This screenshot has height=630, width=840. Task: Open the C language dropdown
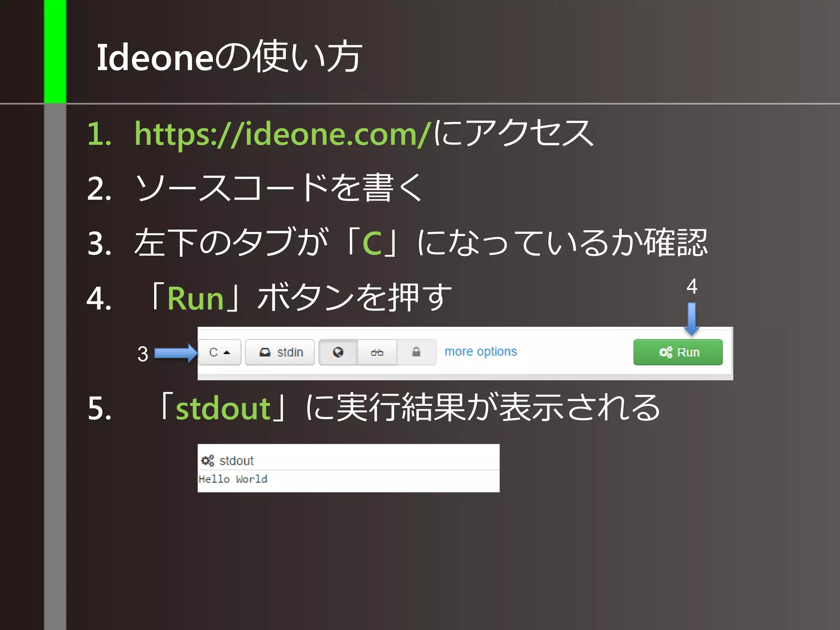(x=219, y=352)
